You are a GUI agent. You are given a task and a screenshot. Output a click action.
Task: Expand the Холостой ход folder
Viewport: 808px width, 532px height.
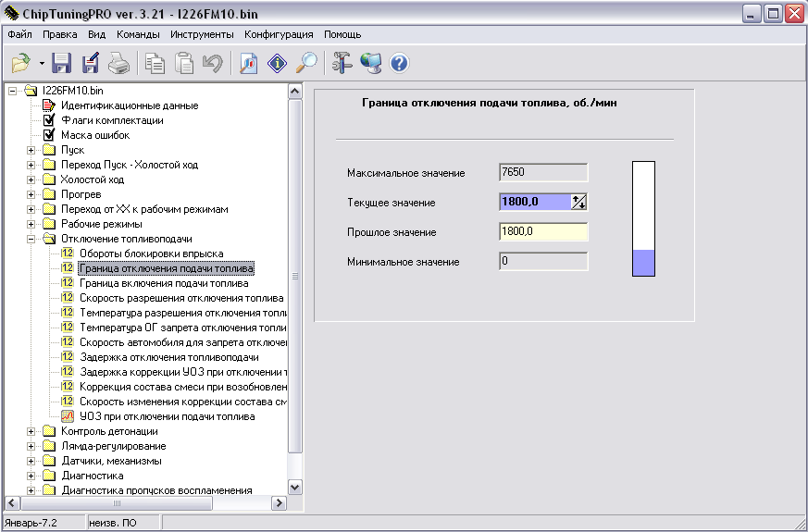[31, 180]
